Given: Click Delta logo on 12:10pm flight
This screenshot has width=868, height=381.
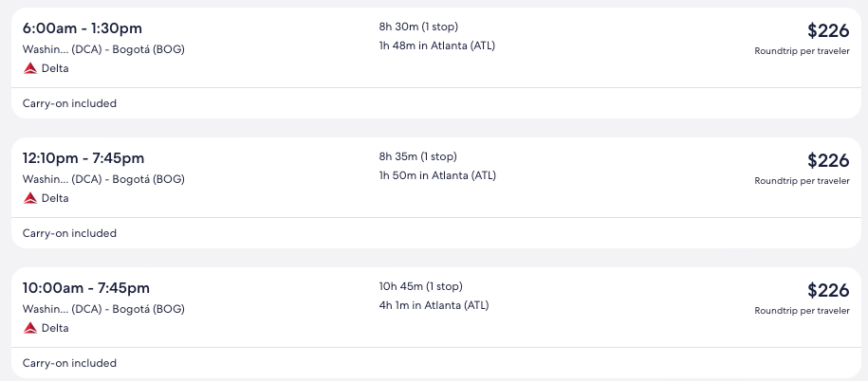Looking at the screenshot, I should click(30, 198).
